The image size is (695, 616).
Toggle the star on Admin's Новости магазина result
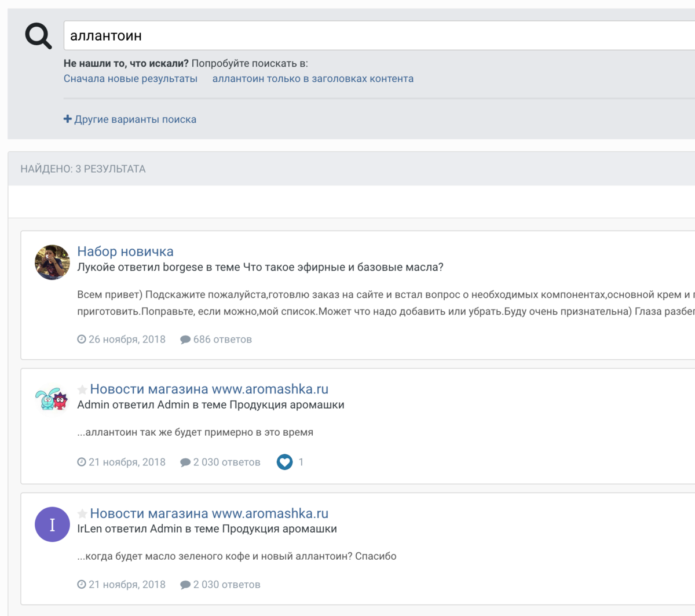click(x=82, y=389)
